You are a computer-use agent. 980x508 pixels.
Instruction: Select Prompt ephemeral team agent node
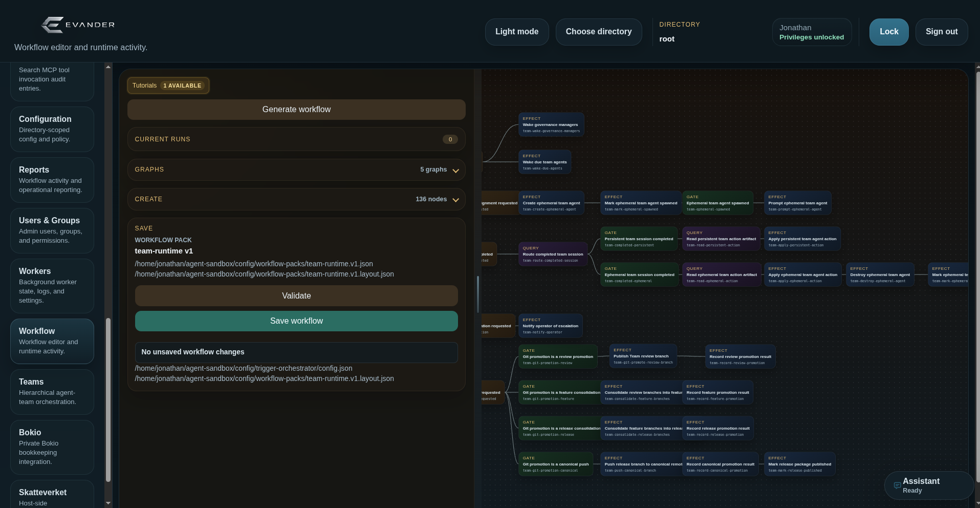click(x=797, y=203)
